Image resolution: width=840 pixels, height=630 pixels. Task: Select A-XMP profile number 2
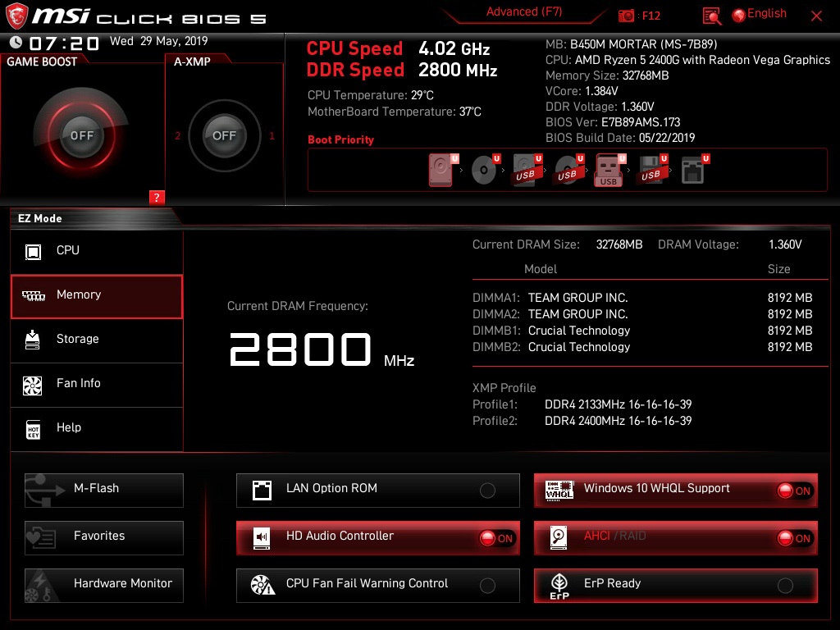[x=177, y=136]
